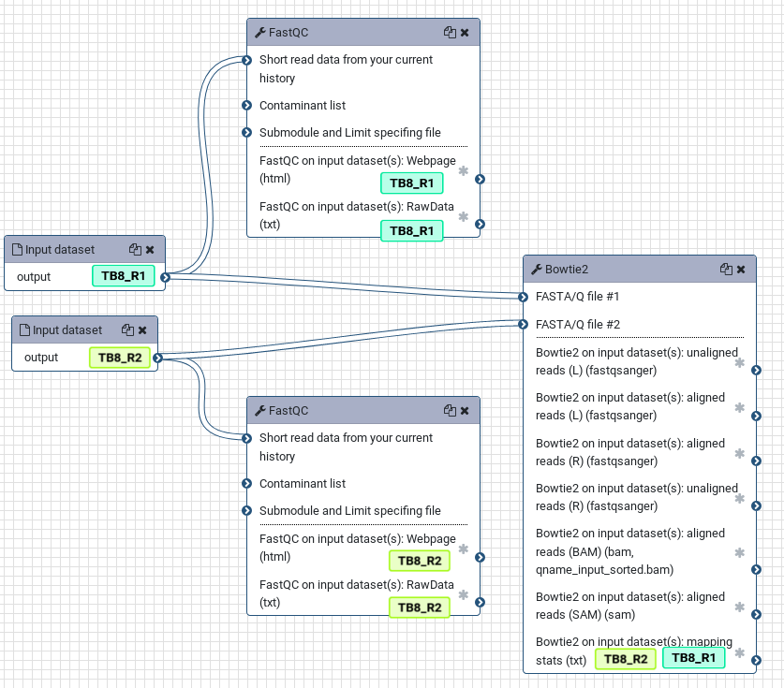Click top FastQC Short read data input connector
784x688 pixels.
(x=246, y=60)
